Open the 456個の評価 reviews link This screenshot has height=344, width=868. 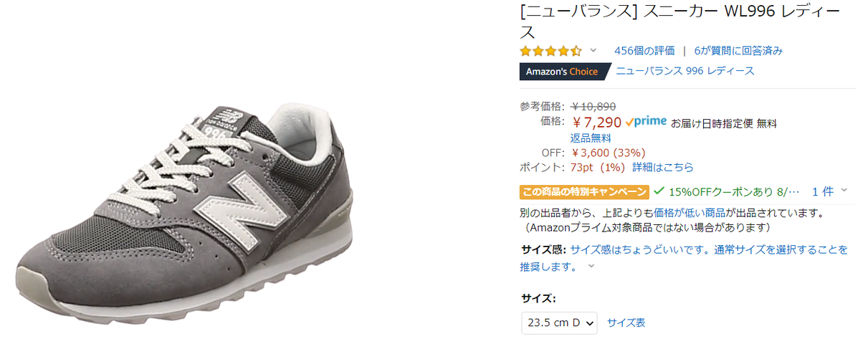pos(644,51)
